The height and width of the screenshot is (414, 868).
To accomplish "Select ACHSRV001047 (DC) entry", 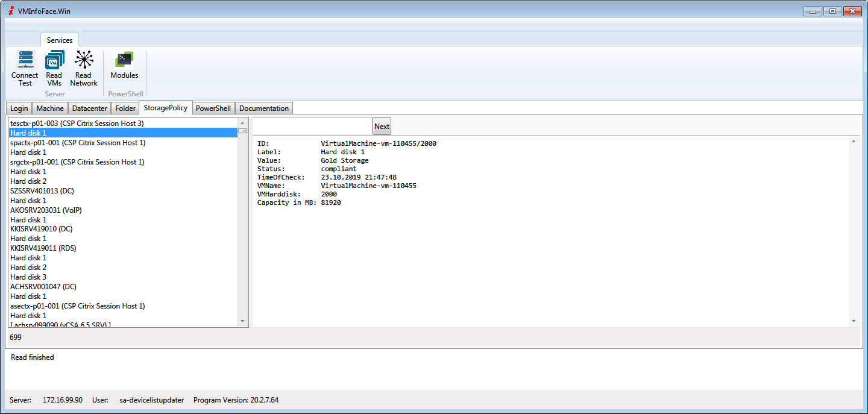I will pos(123,286).
